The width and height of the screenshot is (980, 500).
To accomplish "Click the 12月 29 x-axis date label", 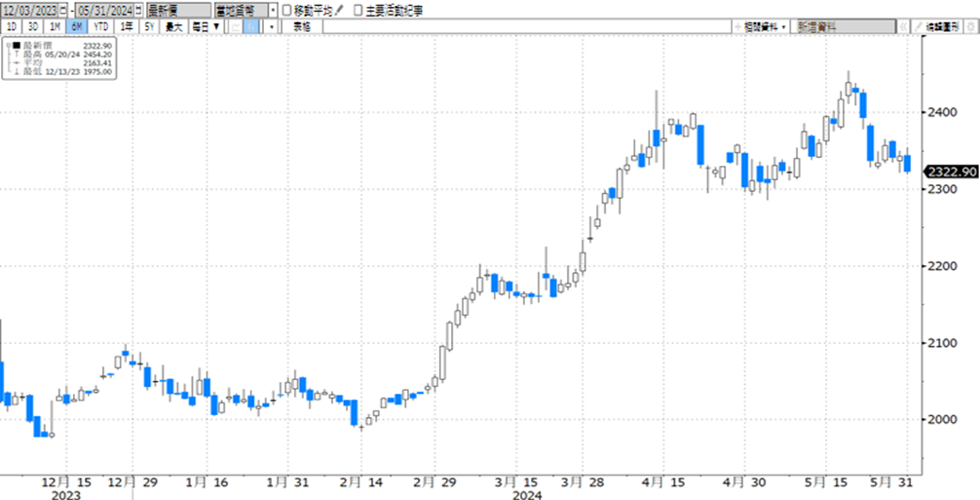I will click(133, 482).
